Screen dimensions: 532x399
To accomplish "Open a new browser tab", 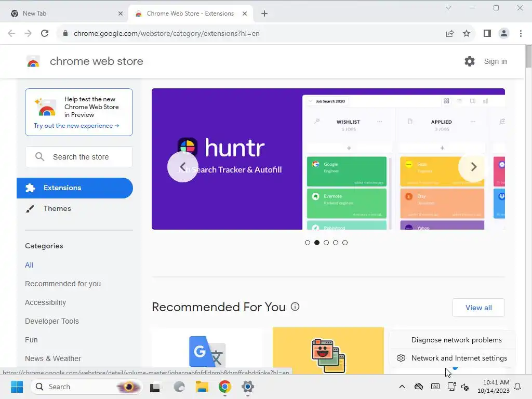I will pyautogui.click(x=264, y=14).
